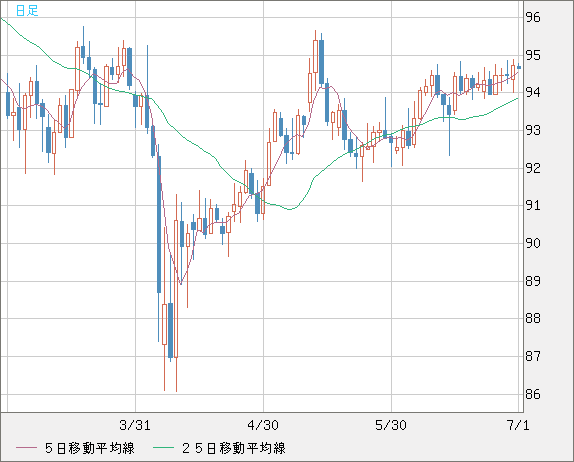This screenshot has height=462, width=574.
Task: Click the 91 price axis label
Action: pos(533,205)
